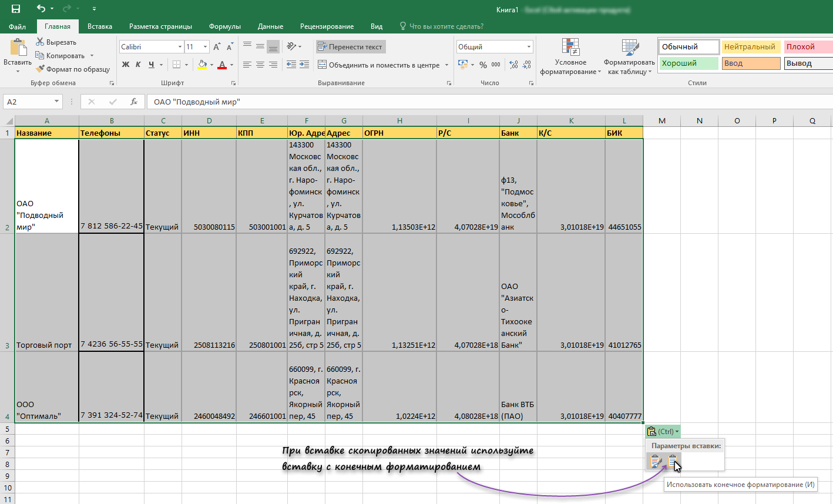Viewport: 833px width, 504px height.
Task: Undo the last action
Action: click(41, 9)
